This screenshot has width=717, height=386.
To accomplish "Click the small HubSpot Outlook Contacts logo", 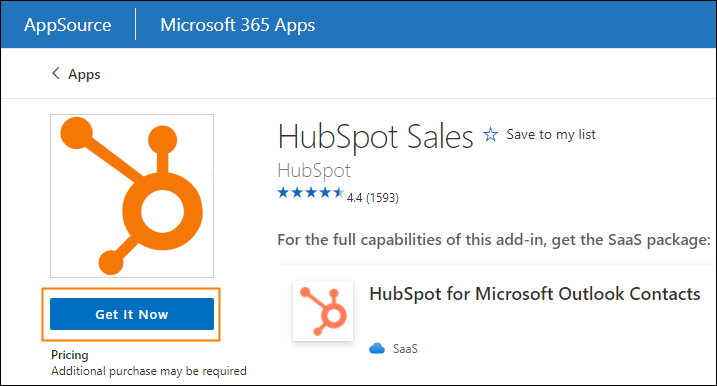I will pyautogui.click(x=323, y=311).
